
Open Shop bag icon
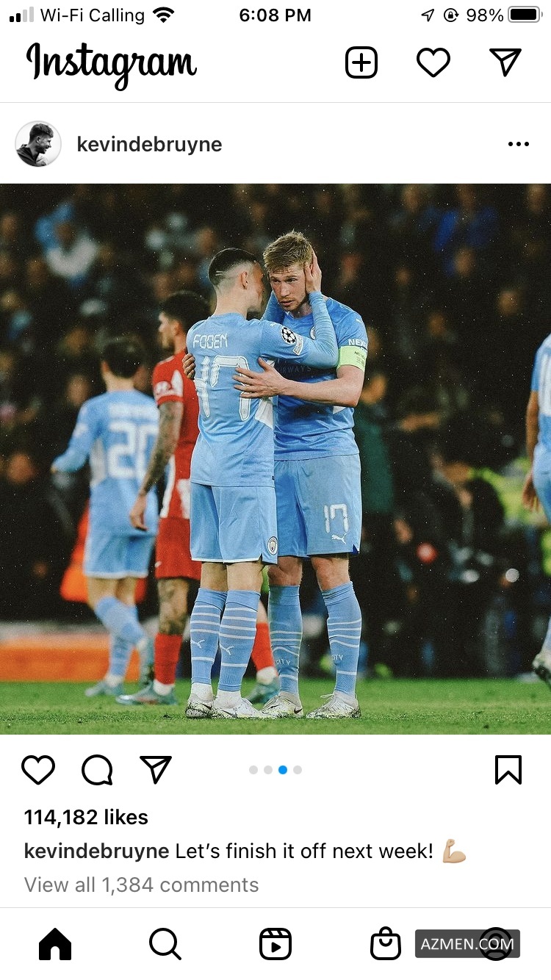click(386, 944)
